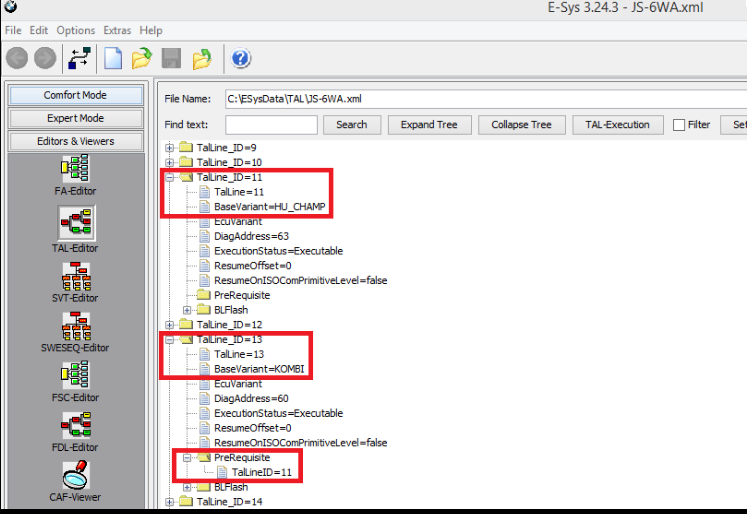Expand the TalLine_ID=14 node
The image size is (747, 514).
click(170, 502)
